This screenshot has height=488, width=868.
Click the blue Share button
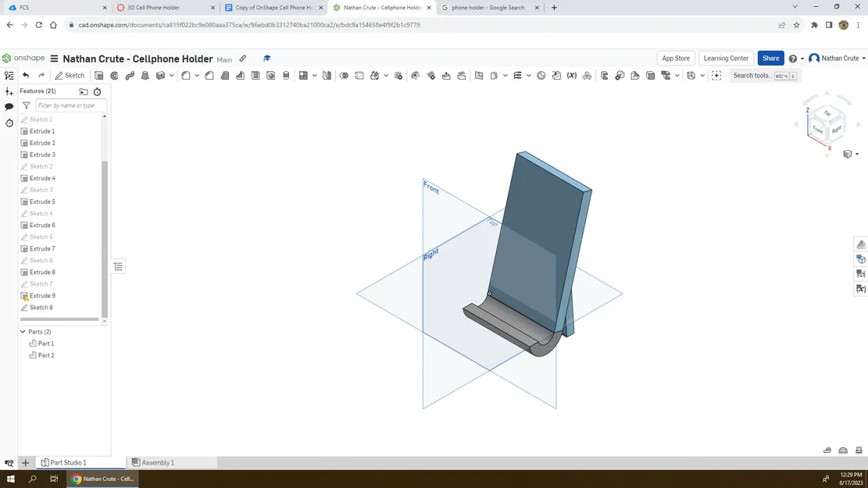point(770,58)
